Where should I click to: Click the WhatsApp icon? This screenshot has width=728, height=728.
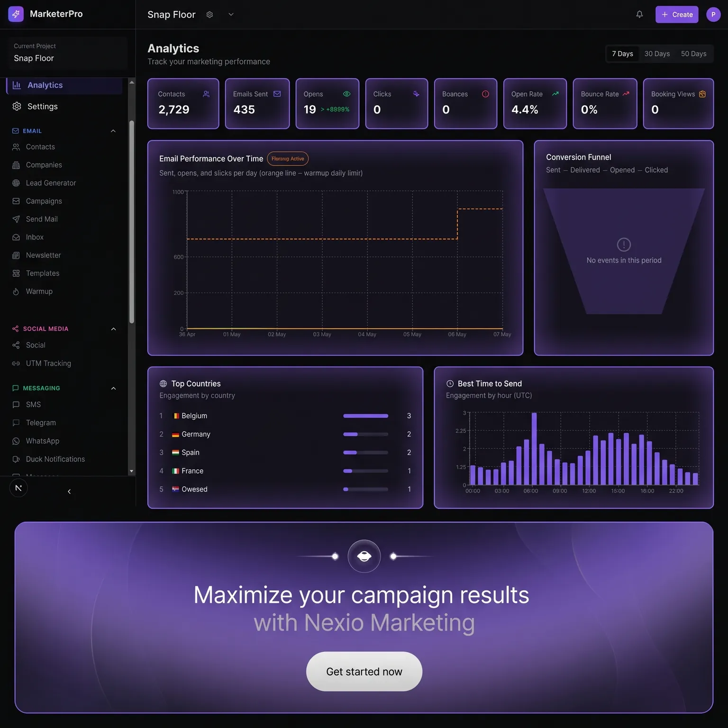(x=16, y=441)
